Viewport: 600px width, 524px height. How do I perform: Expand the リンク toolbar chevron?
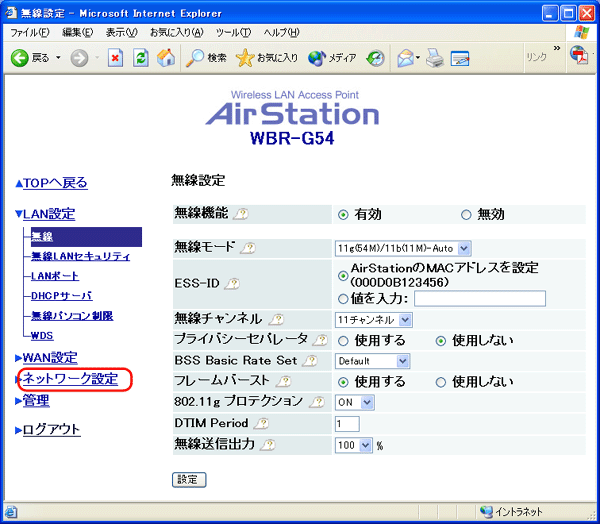point(557,48)
